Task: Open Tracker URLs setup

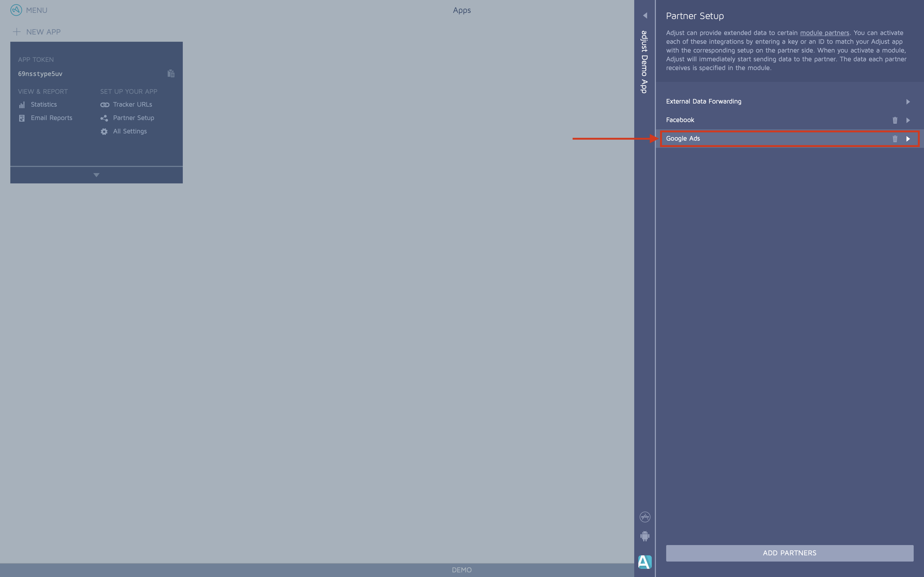Action: pos(132,105)
